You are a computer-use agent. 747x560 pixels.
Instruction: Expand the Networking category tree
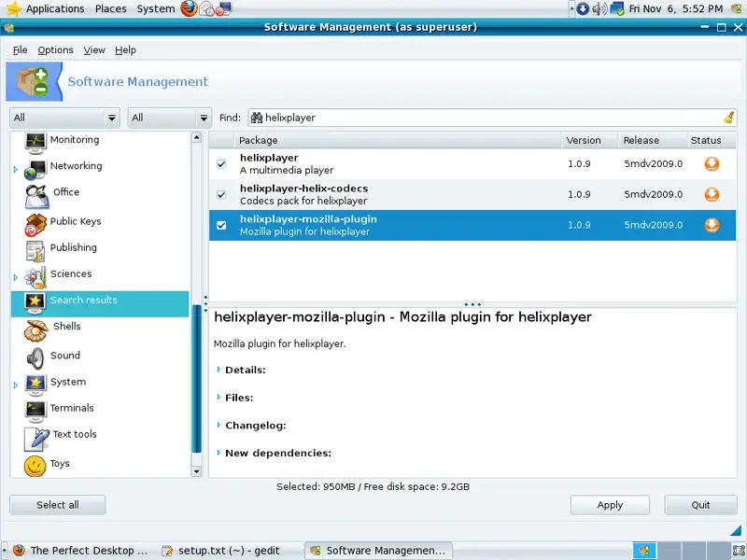(16, 170)
